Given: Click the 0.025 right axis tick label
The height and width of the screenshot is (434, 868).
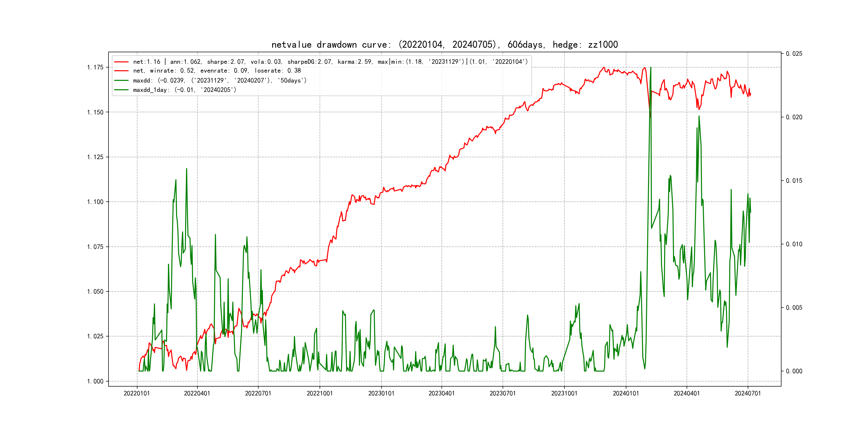Looking at the screenshot, I should point(794,54).
